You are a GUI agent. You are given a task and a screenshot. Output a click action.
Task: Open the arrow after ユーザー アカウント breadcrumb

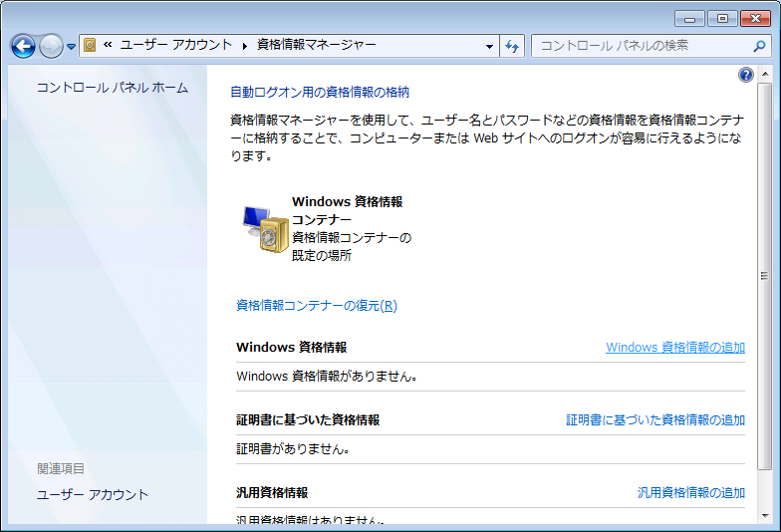coord(245,46)
